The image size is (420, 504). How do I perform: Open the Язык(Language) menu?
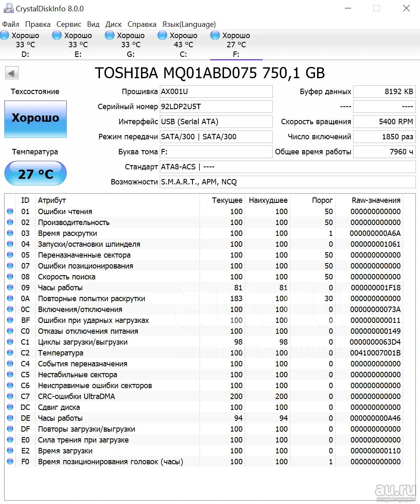[189, 24]
